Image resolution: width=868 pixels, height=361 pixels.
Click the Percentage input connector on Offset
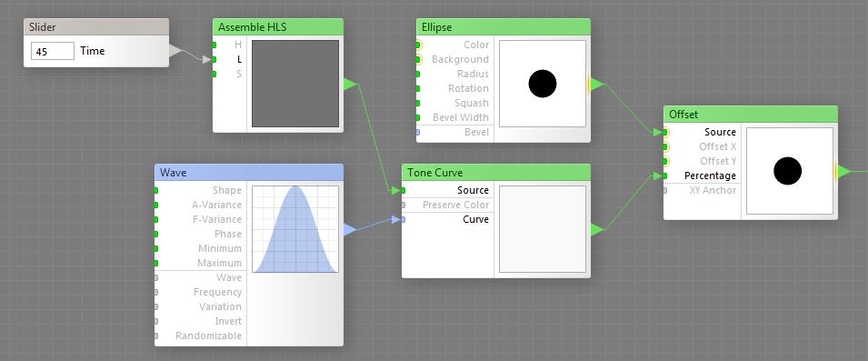coord(665,175)
